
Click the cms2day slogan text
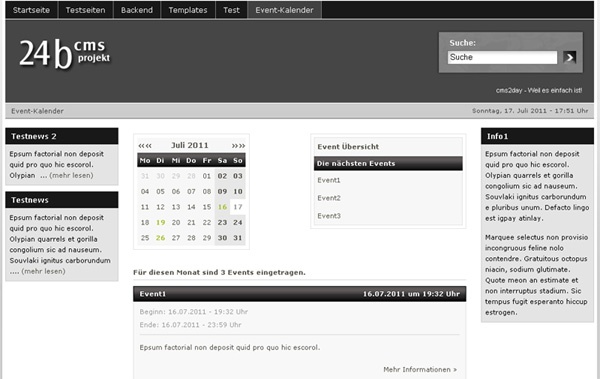[x=539, y=90]
